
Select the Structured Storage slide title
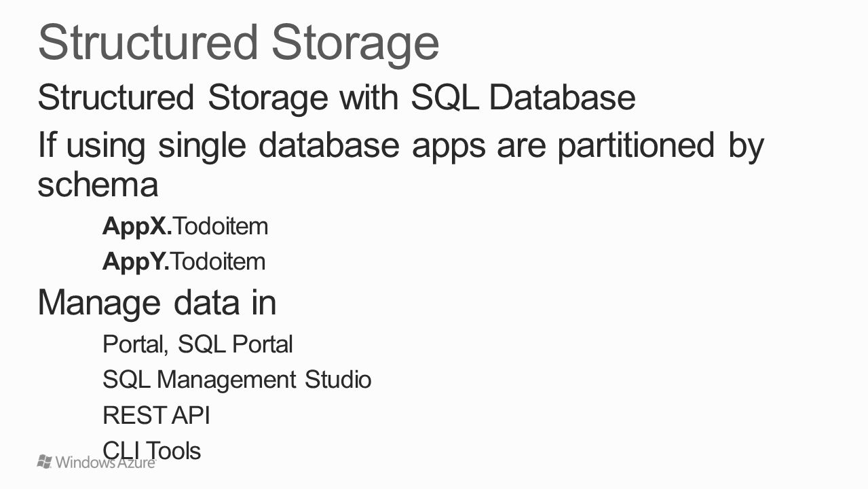pos(239,43)
